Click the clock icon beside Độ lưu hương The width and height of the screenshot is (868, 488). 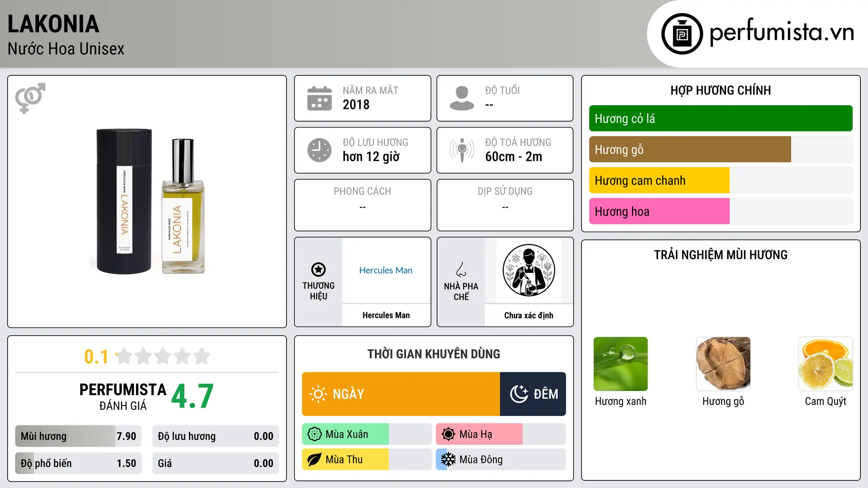coord(320,150)
